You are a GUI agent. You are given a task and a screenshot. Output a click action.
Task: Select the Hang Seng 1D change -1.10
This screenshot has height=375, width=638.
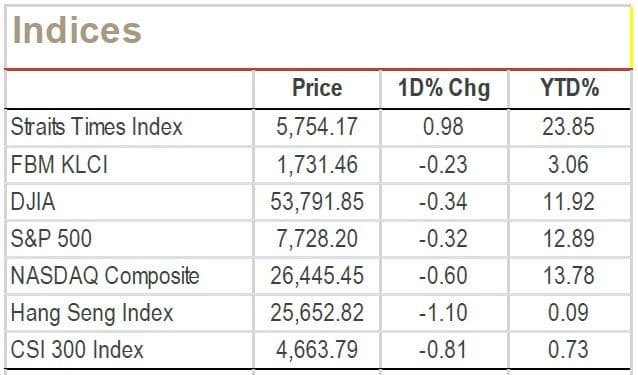click(x=443, y=313)
